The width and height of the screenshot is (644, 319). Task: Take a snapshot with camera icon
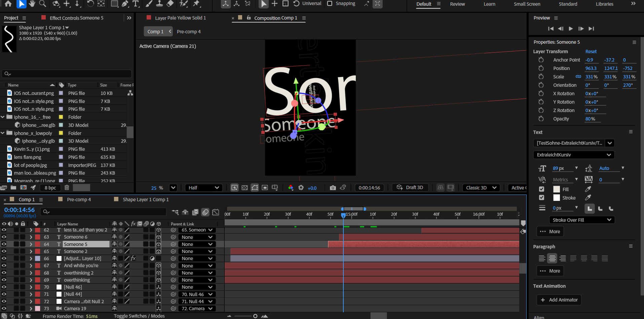coord(333,188)
